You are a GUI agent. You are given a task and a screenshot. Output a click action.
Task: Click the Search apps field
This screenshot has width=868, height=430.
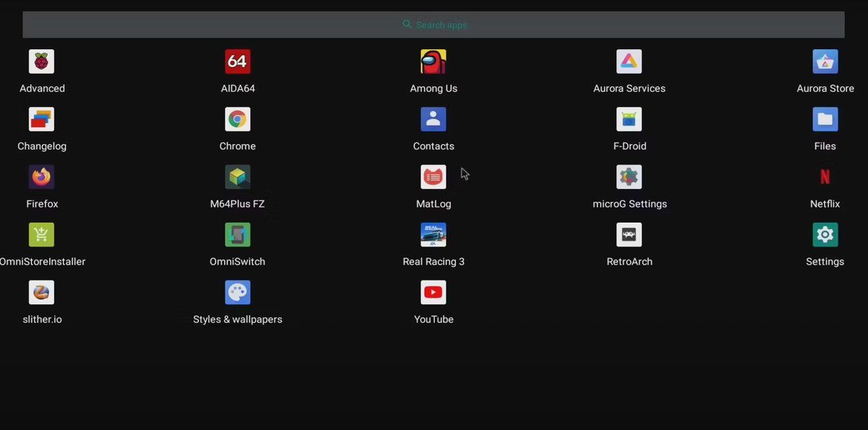pos(434,24)
